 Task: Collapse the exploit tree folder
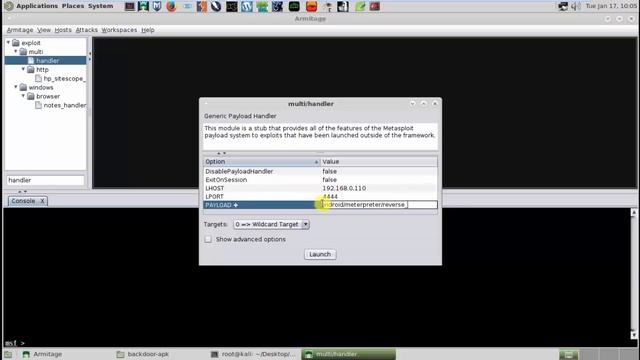(8, 42)
